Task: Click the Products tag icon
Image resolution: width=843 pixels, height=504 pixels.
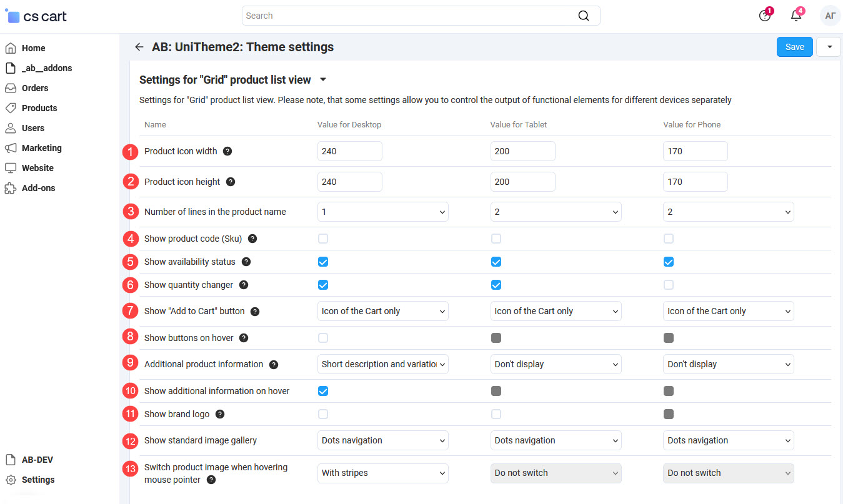Action: pos(11,108)
